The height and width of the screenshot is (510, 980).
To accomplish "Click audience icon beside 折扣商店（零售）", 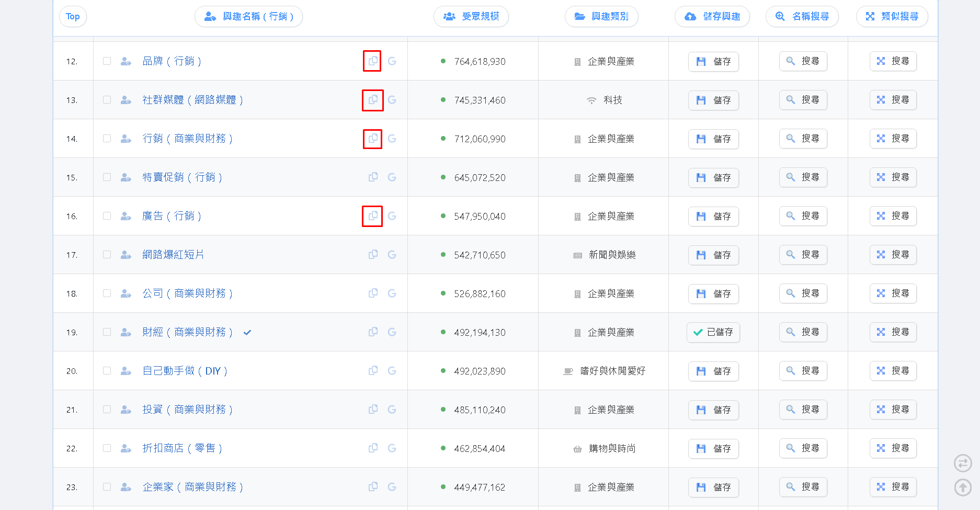I will 126,448.
